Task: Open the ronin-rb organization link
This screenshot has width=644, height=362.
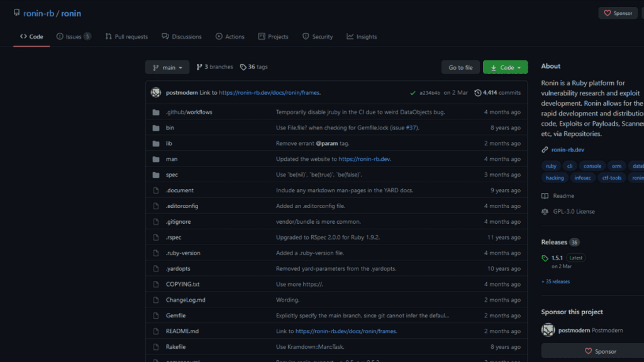Action: 38,13
